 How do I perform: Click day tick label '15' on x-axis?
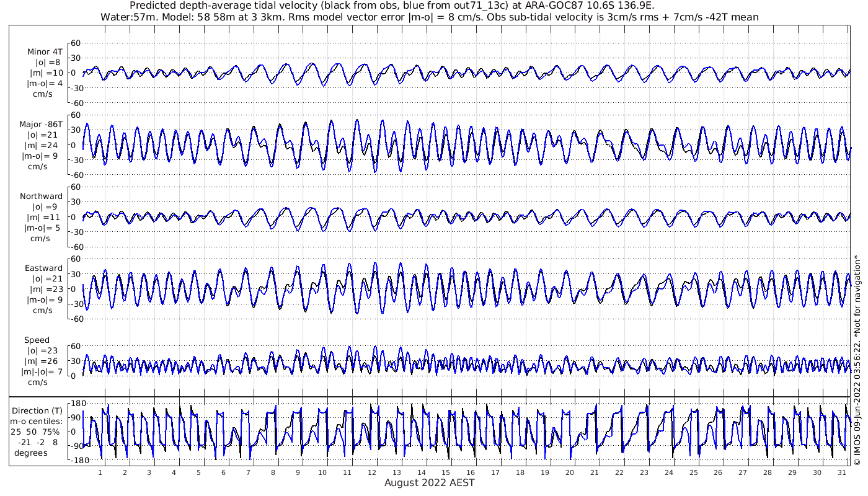pos(446,472)
